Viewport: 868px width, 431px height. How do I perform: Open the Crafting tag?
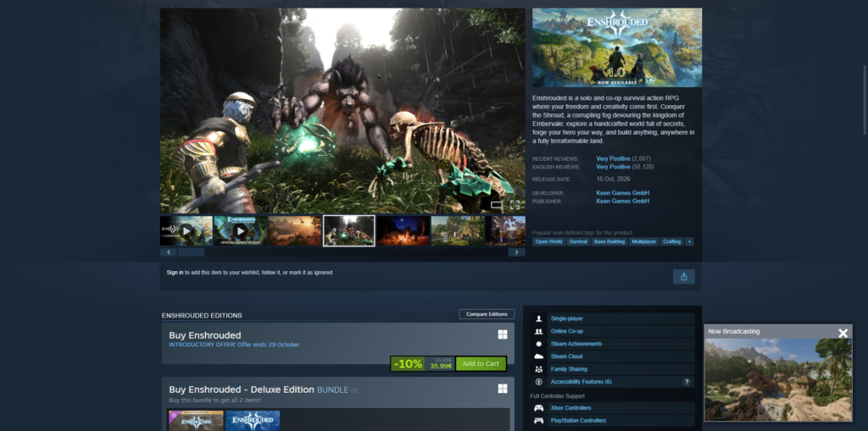(x=672, y=242)
